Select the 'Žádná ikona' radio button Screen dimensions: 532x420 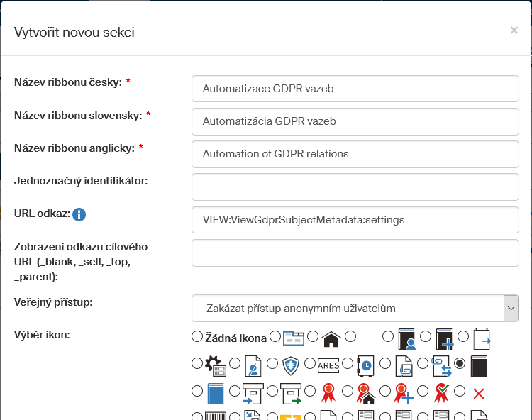coord(197,336)
